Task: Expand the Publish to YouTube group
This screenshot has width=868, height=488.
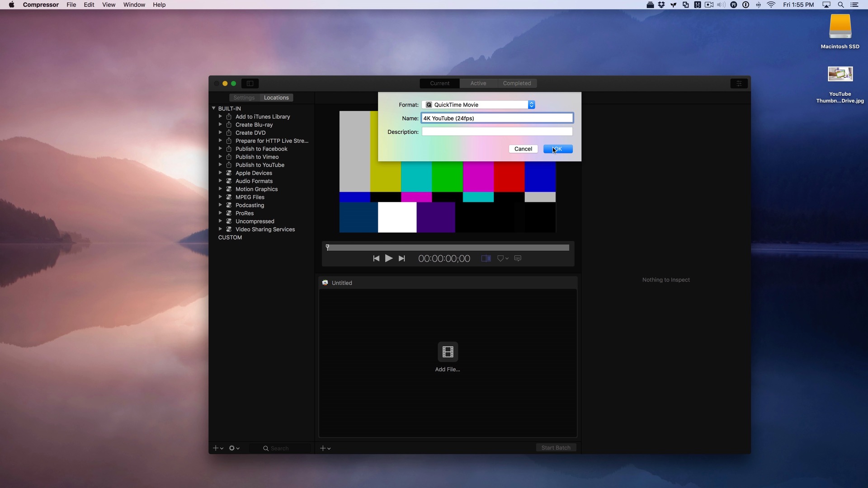Action: point(220,164)
